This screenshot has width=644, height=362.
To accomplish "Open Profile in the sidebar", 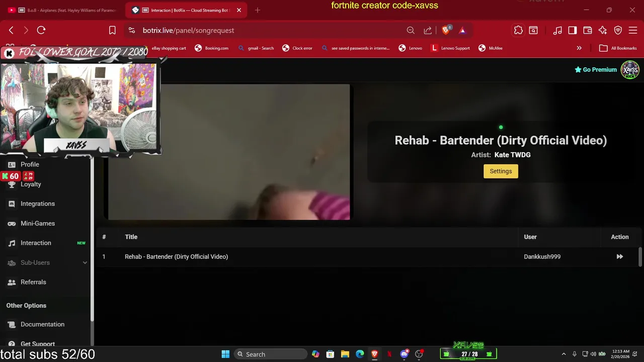I will 30,164.
